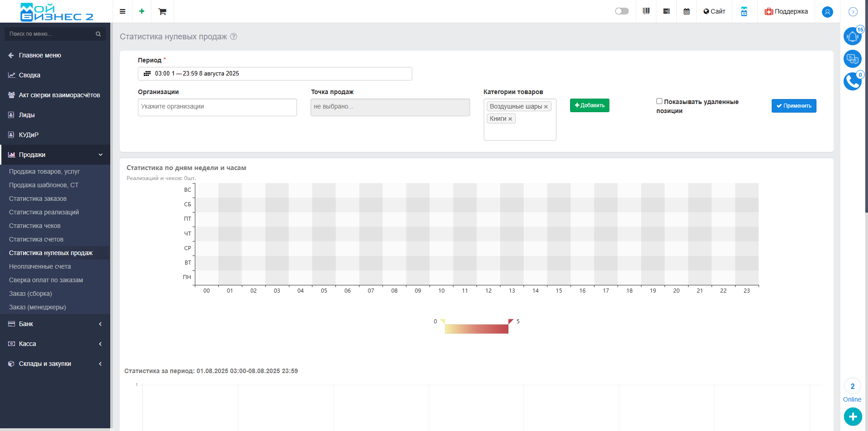
Task: Click the green Добавить button
Action: point(590,105)
